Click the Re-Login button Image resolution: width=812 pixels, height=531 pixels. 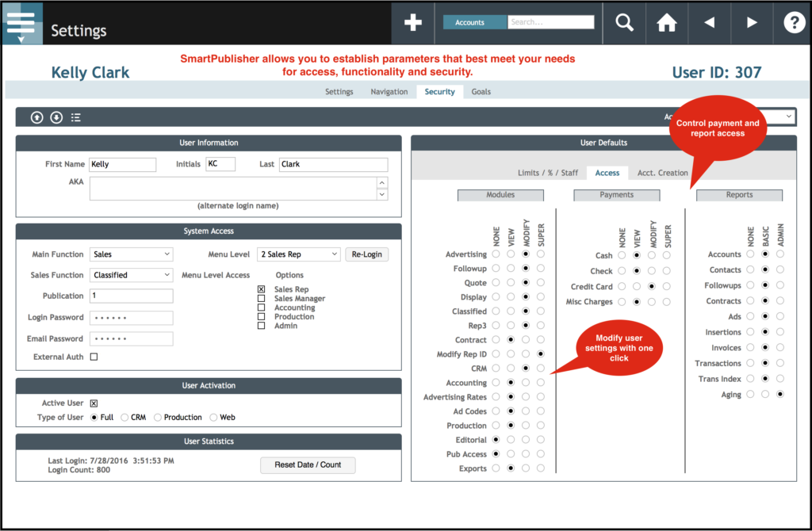tap(366, 254)
